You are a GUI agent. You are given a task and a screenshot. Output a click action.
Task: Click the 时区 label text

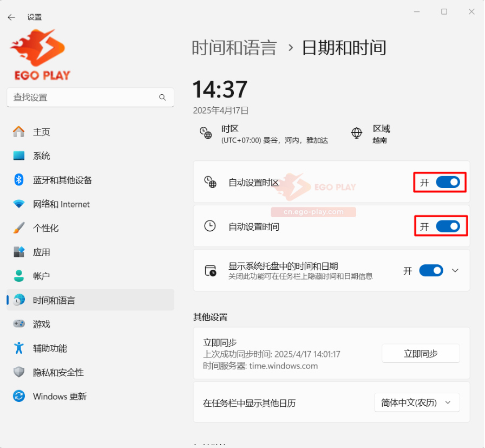[x=230, y=129]
